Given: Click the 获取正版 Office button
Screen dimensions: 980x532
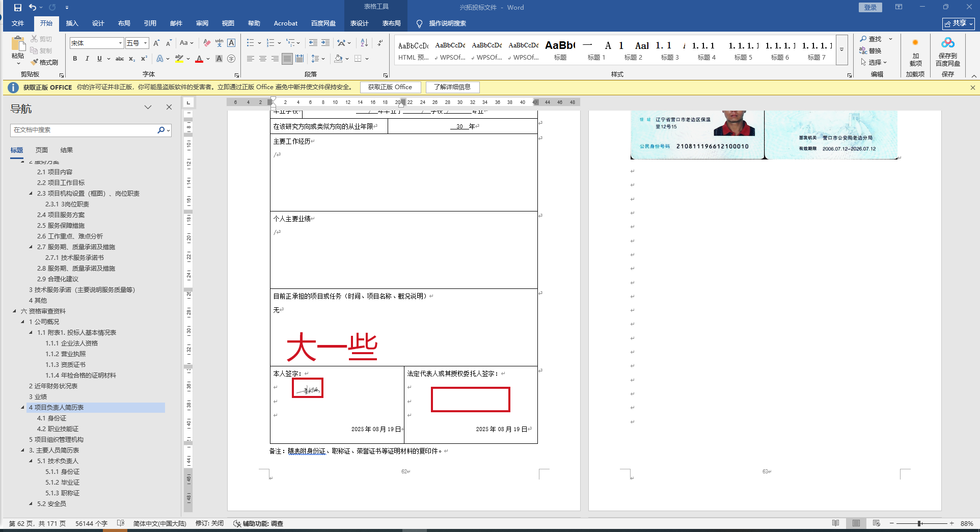Looking at the screenshot, I should point(390,87).
